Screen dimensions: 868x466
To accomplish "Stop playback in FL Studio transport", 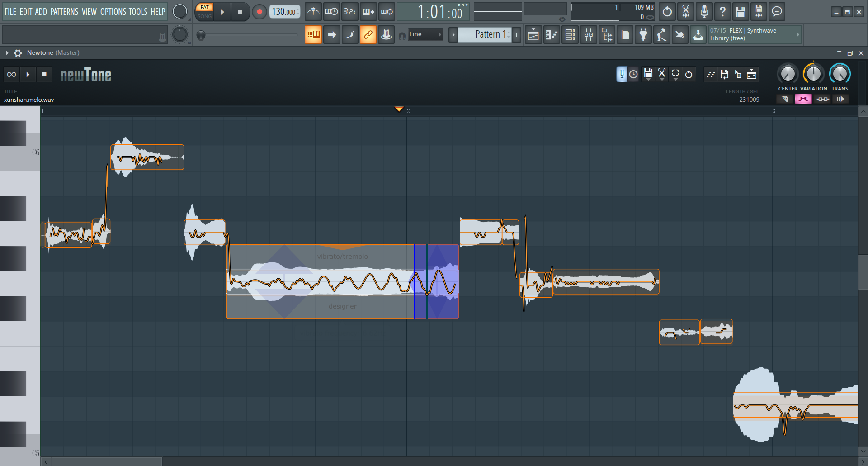I will click(x=240, y=12).
